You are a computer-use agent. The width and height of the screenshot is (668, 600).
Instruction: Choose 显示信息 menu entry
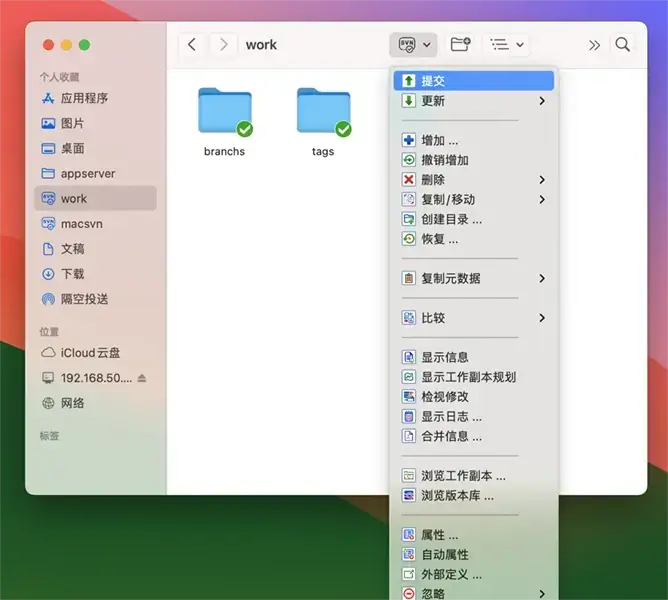pos(474,357)
